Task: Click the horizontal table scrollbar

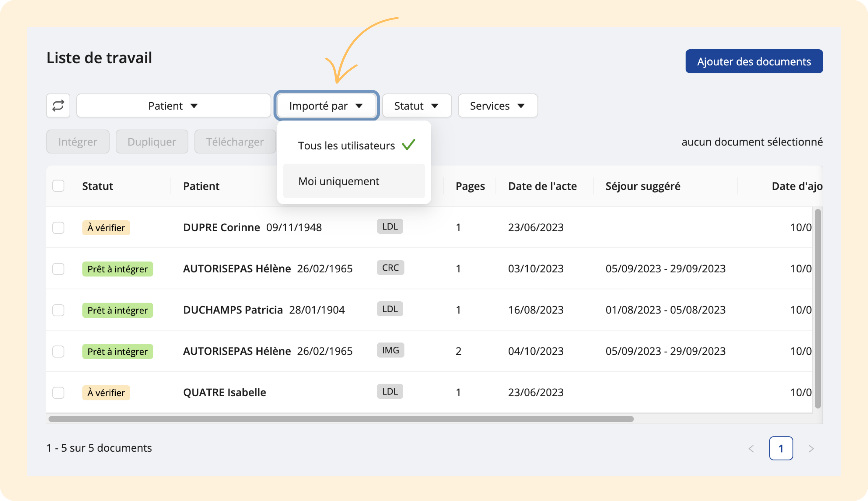Action: click(341, 419)
